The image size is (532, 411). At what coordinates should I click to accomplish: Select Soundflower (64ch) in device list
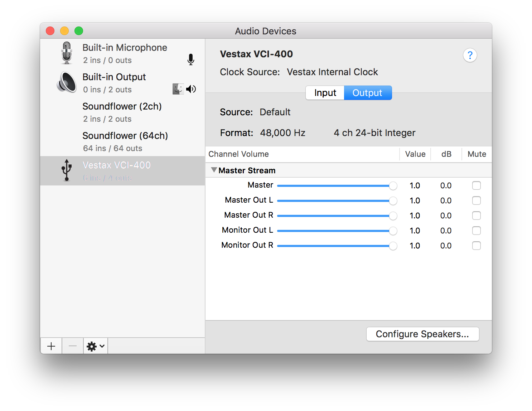pos(122,141)
